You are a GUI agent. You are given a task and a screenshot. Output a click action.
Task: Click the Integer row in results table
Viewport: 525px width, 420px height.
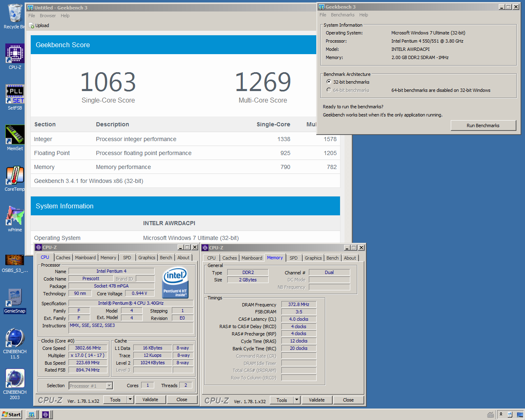click(185, 139)
